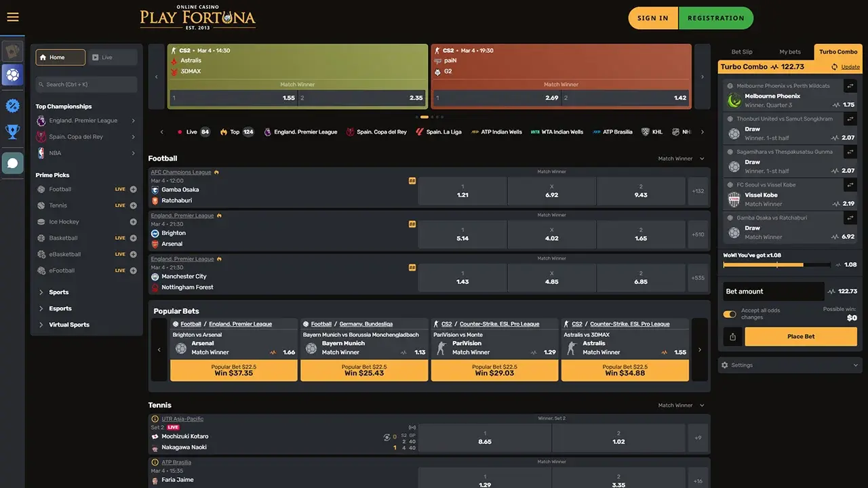Viewport: 868px width, 488px height.
Task: Click the refresh icon next to Update
Action: coord(835,67)
